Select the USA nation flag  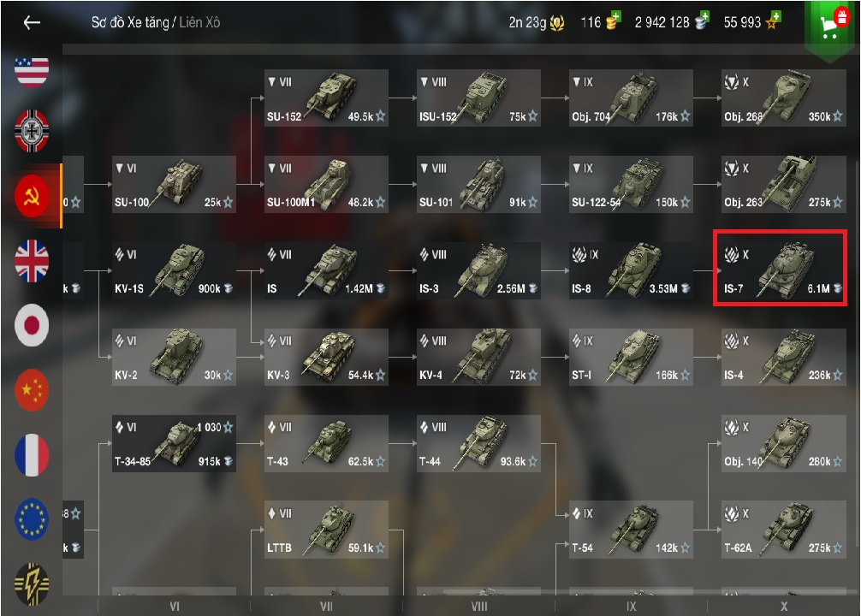(32, 72)
